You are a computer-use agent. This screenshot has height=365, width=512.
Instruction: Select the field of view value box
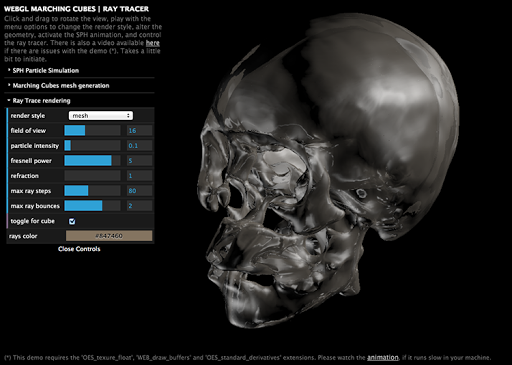coord(139,130)
